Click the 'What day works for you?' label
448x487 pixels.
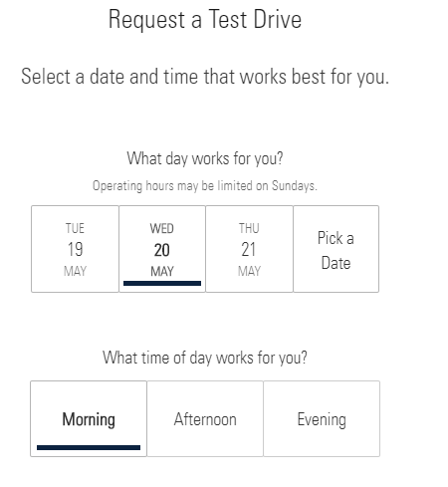[x=205, y=158]
